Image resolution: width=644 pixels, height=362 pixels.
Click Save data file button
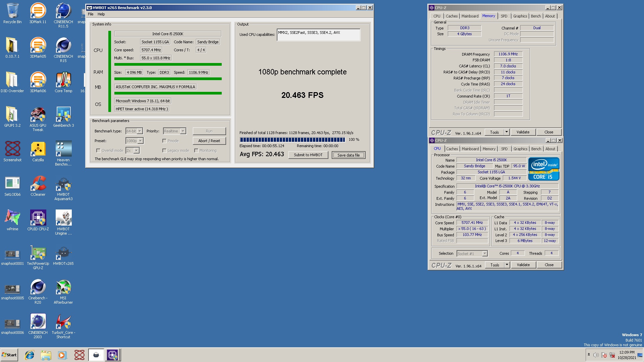pos(348,155)
